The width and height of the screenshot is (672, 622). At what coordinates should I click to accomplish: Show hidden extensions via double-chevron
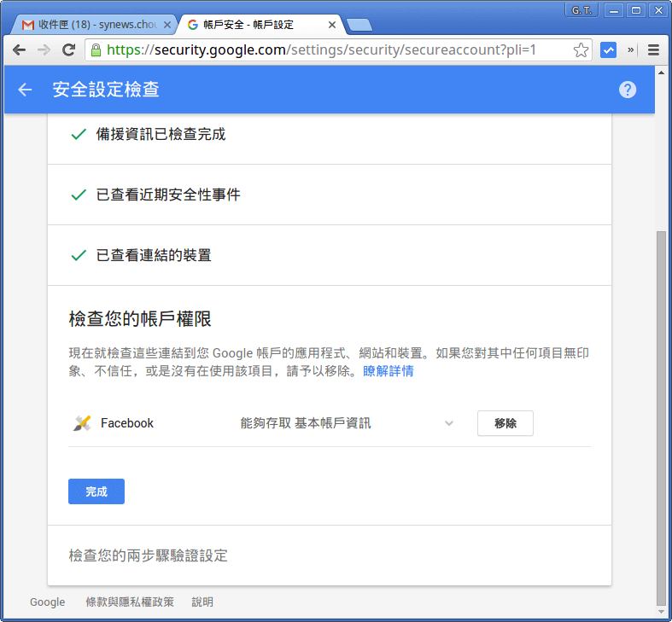630,50
